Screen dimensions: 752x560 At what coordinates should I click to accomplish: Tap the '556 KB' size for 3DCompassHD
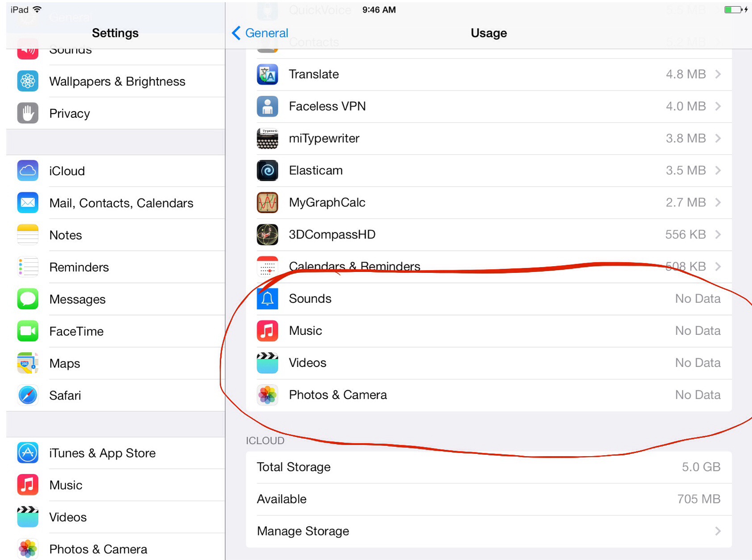point(686,235)
